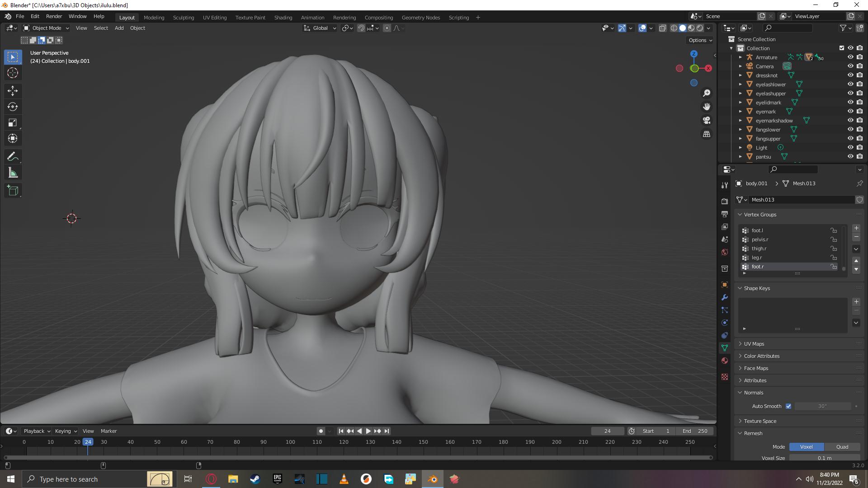Enable wireframe viewport shading
868x488 pixels.
[673, 28]
